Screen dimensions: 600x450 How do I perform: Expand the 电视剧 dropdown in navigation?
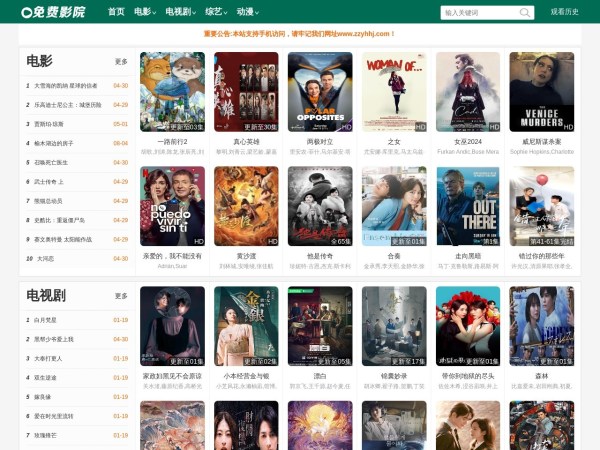(x=179, y=12)
